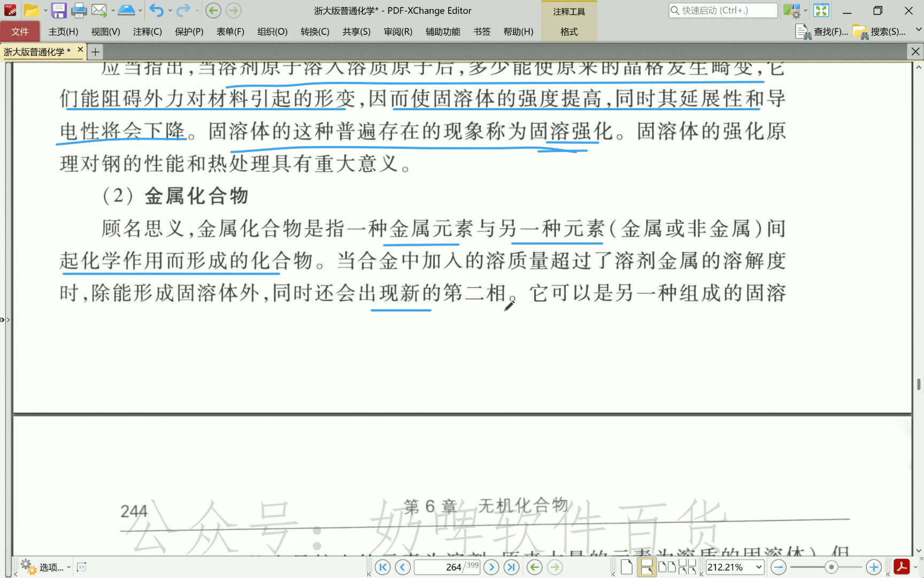The image size is (924, 578).
Task: Expand the ribbon collapse chevron at far right
Action: coord(919,29)
